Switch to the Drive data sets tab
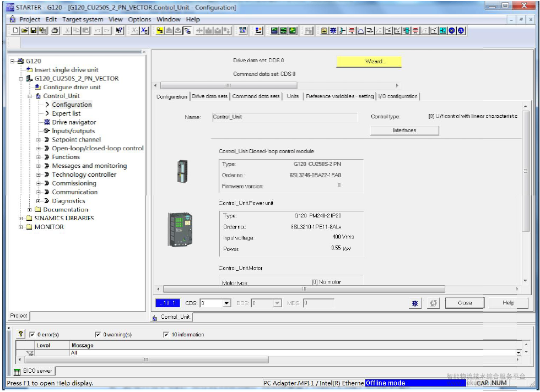 [209, 96]
